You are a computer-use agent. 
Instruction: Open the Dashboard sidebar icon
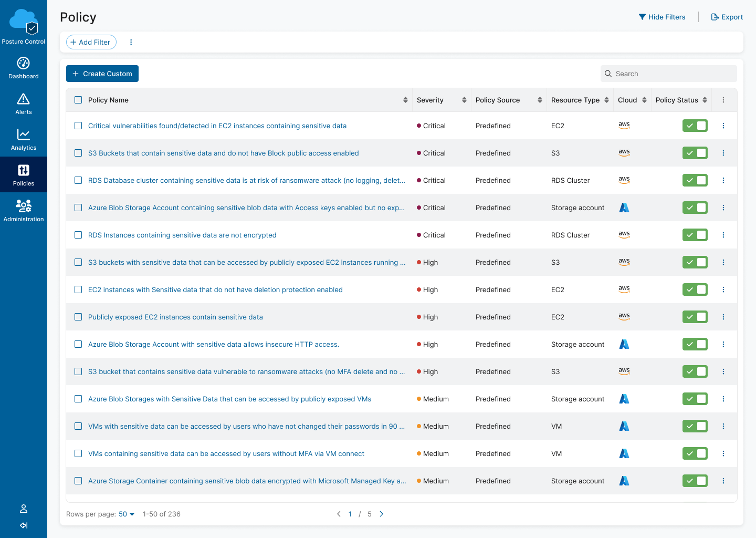click(24, 64)
